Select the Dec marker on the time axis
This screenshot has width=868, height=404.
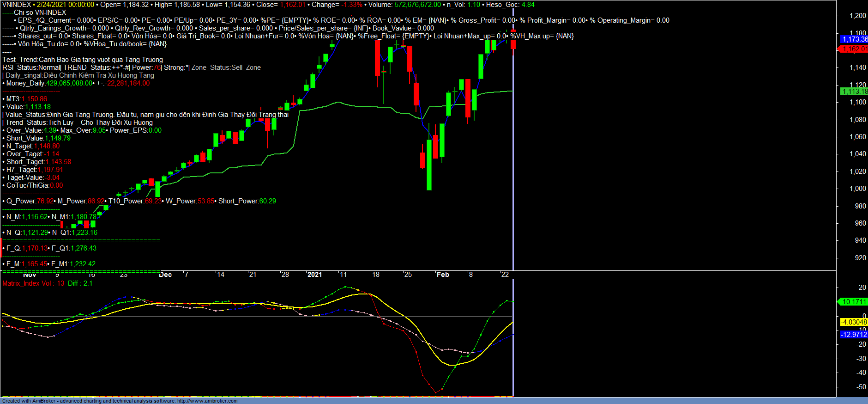pos(165,275)
